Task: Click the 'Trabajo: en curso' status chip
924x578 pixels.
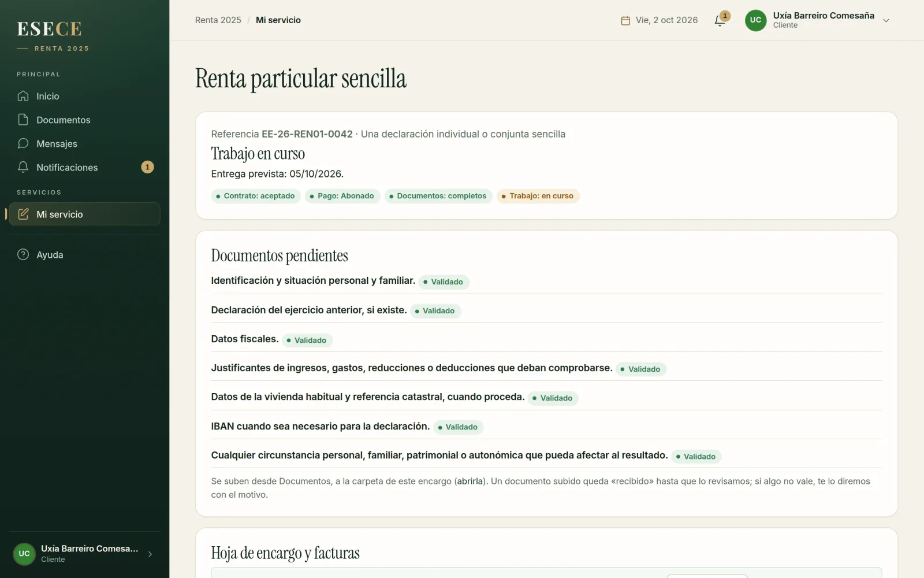Action: pyautogui.click(x=538, y=196)
